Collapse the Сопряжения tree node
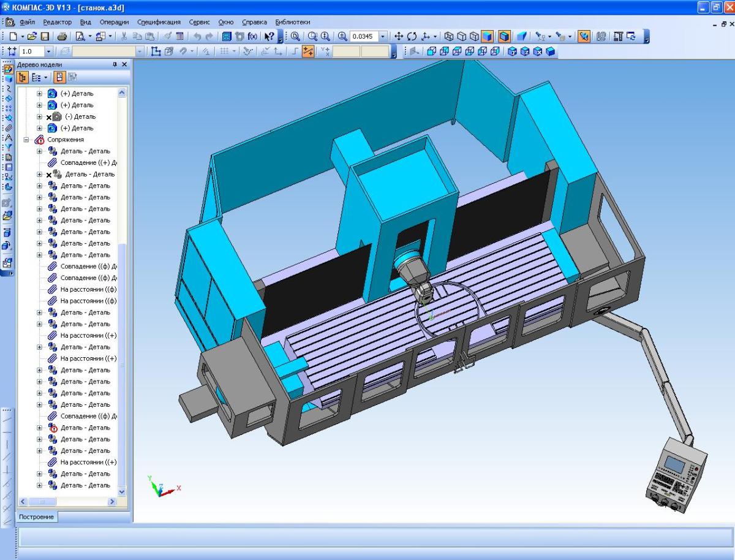The width and height of the screenshot is (735, 560). click(x=27, y=140)
